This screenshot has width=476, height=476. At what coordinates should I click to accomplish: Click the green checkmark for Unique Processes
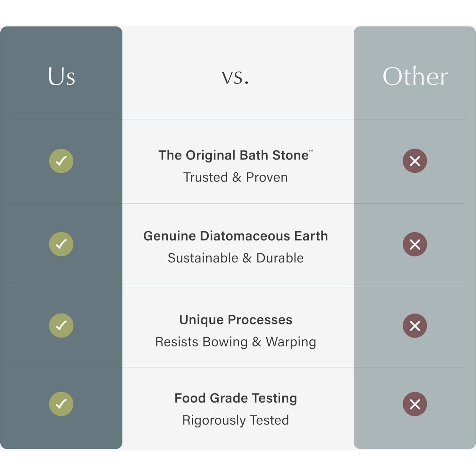61,325
